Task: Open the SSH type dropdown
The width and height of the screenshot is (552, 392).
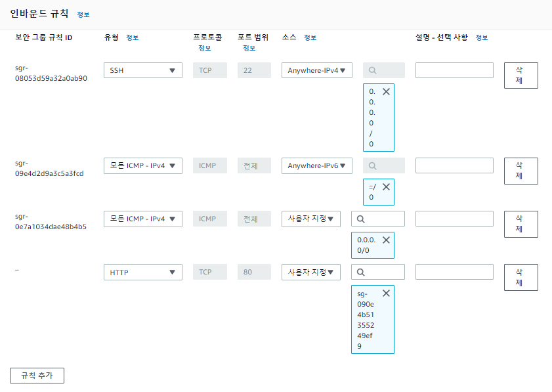Action: pyautogui.click(x=143, y=70)
